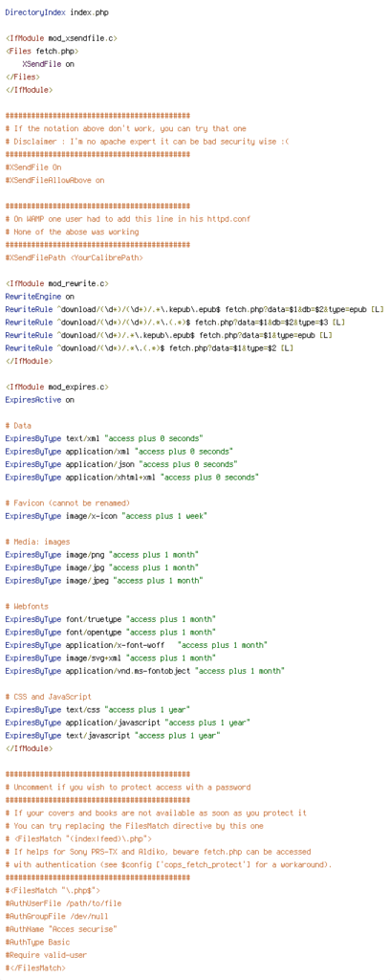This screenshot has height=980, width=390.
Task: Click the ExpiresActive on directive
Action: tap(39, 399)
